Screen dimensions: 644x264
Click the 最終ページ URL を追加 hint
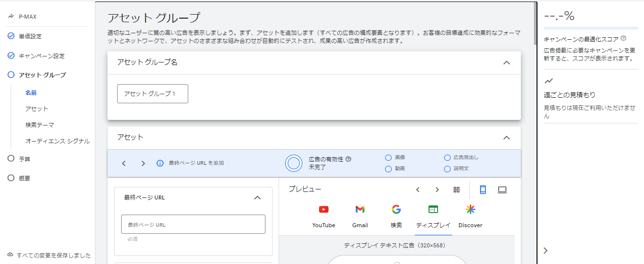[196, 163]
